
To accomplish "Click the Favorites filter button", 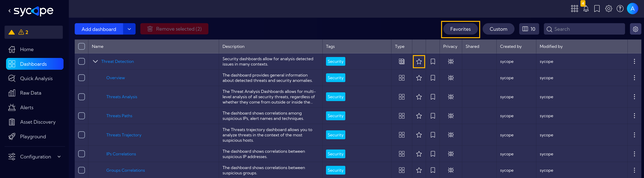I will tap(460, 29).
